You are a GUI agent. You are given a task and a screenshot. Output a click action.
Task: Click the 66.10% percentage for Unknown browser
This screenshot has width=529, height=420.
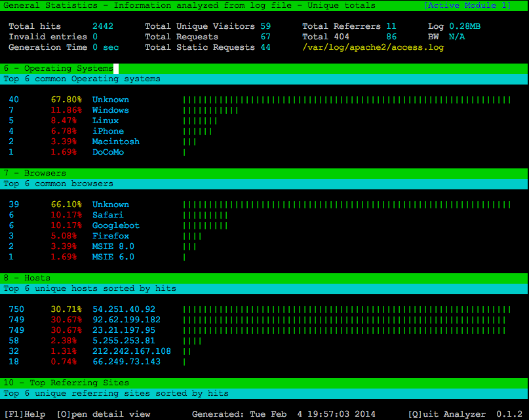66,205
